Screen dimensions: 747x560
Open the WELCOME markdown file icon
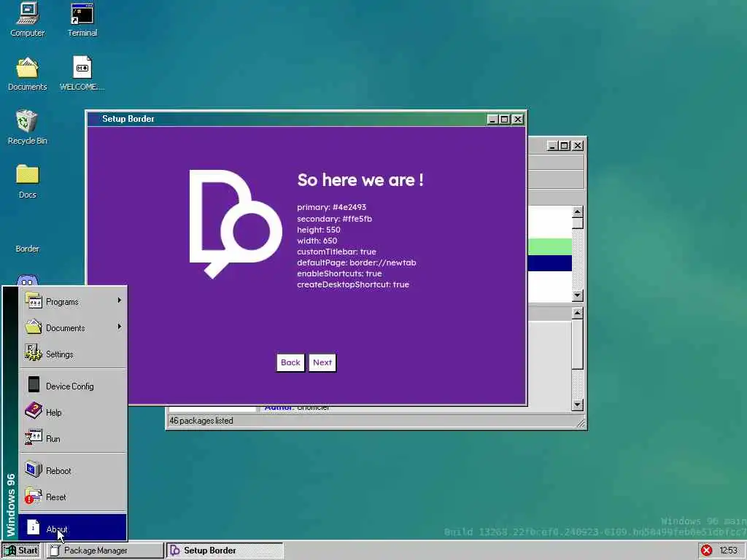coord(82,74)
